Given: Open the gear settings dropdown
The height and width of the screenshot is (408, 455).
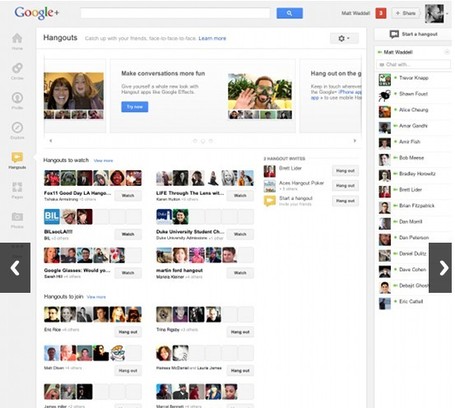Looking at the screenshot, I should 344,38.
